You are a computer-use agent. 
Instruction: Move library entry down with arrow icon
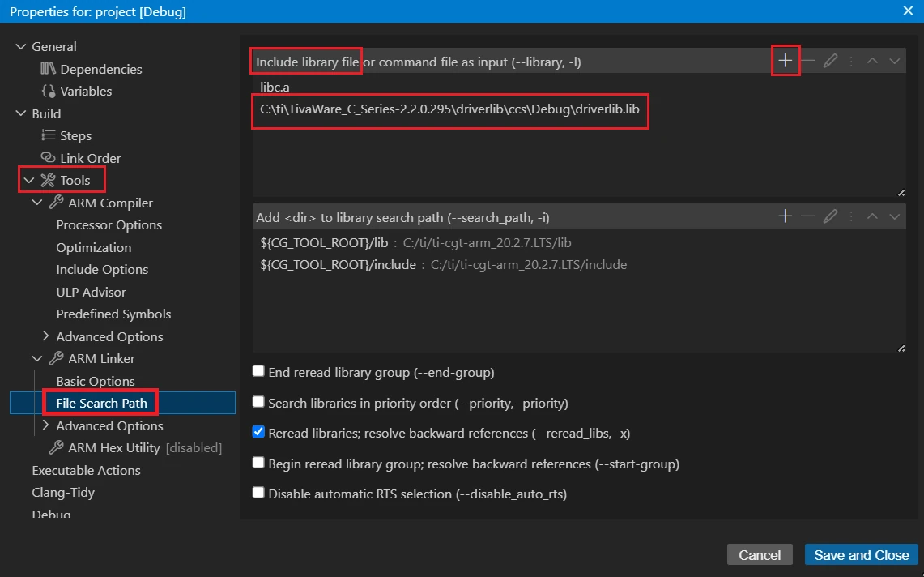click(895, 61)
